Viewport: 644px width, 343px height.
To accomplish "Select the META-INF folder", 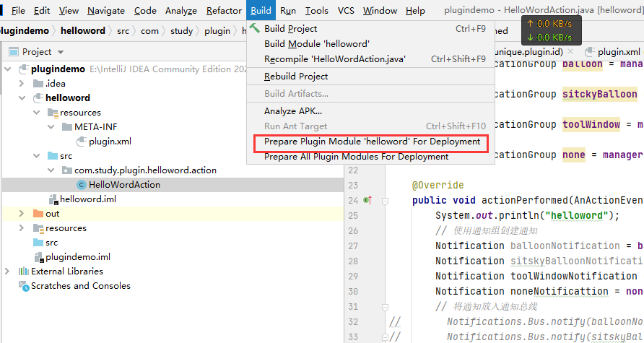I will click(x=96, y=127).
